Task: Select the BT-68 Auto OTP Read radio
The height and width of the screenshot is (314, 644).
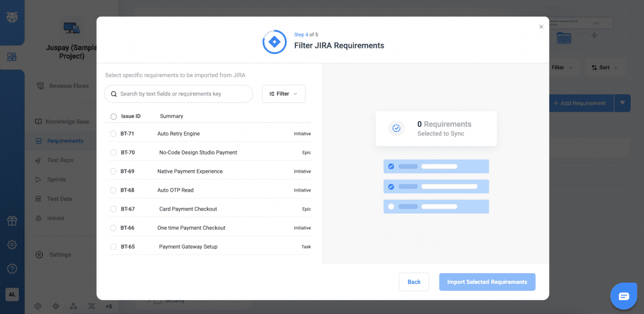Action: pyautogui.click(x=114, y=190)
